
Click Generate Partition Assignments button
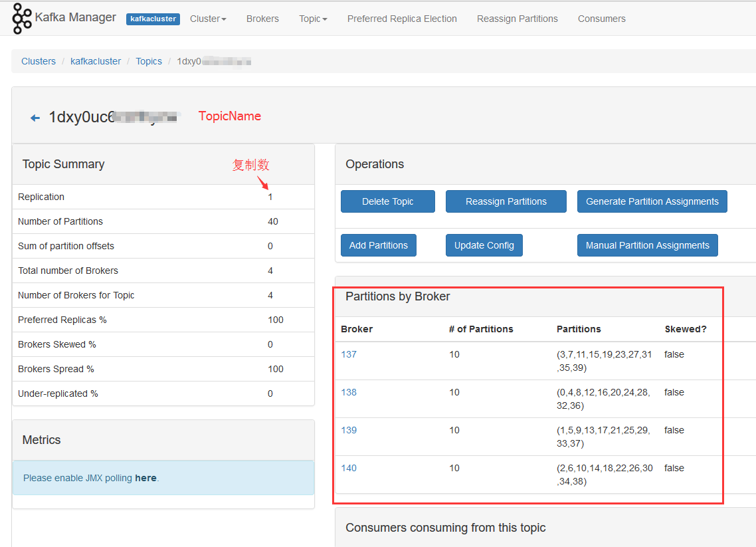click(x=652, y=201)
